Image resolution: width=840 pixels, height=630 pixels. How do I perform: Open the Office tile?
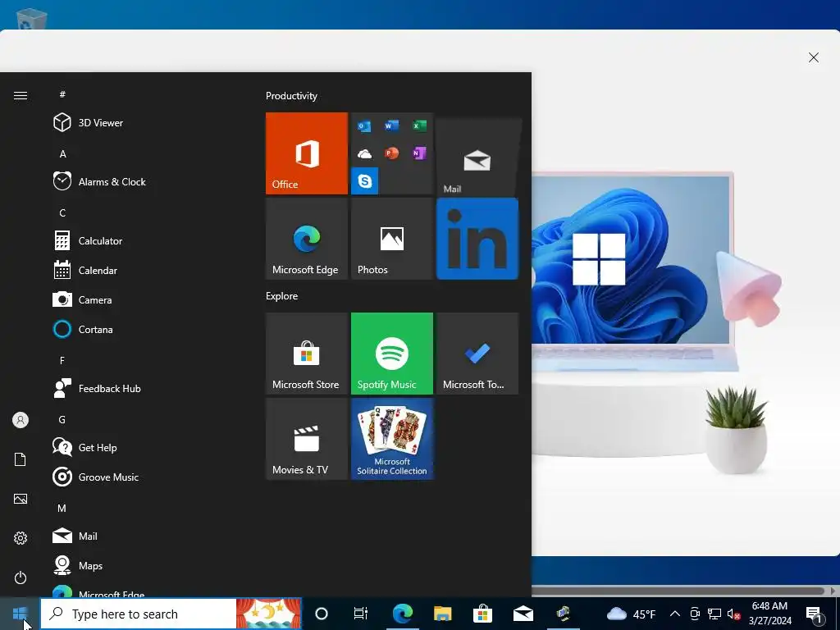click(307, 153)
